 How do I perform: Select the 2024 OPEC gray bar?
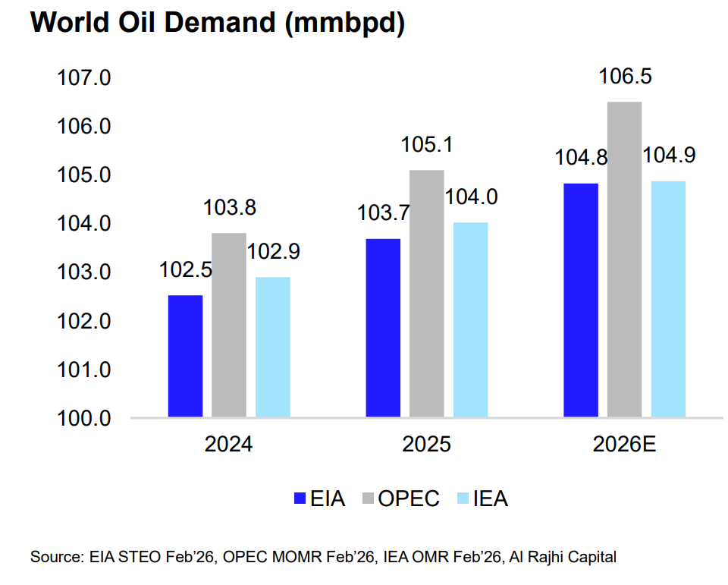229,325
